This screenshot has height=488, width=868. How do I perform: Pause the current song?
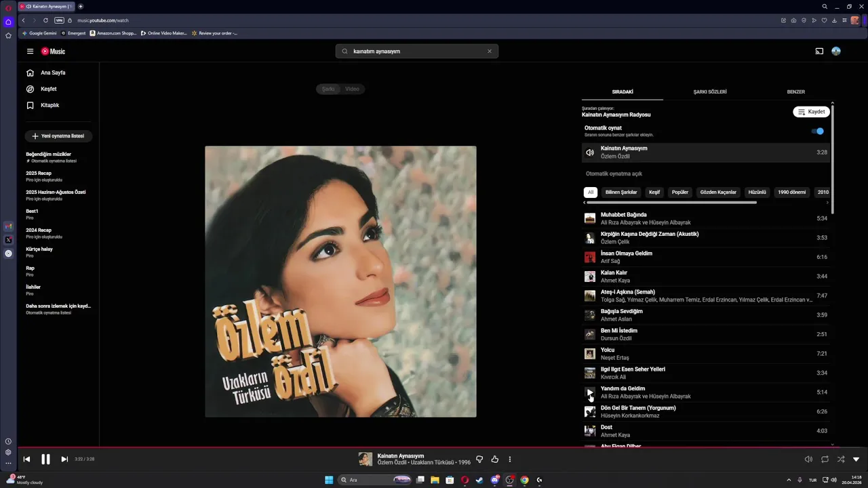(45, 459)
